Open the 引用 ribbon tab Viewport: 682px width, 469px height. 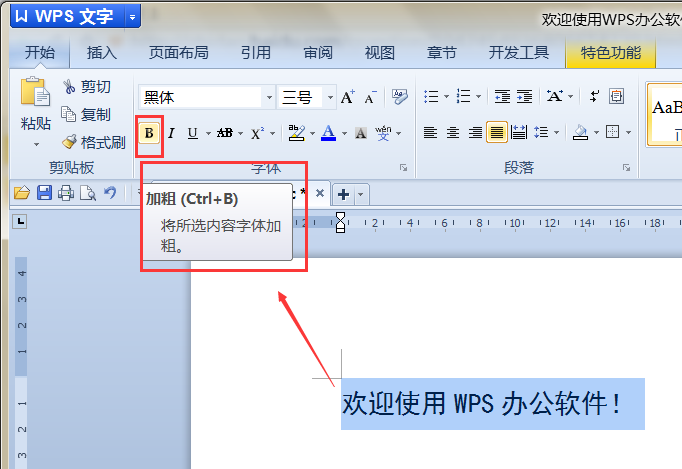click(x=256, y=53)
